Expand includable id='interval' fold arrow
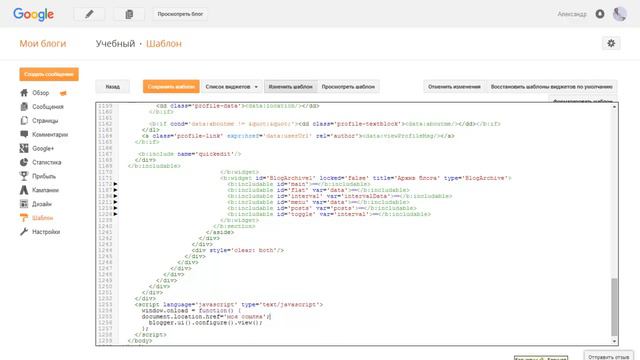Viewport: 640px width, 360px height. point(116,196)
